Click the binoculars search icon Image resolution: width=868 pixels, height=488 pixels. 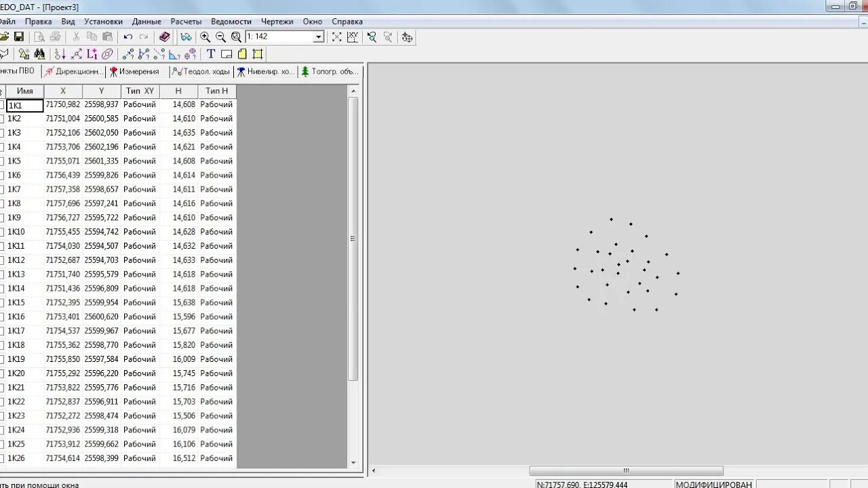pos(39,54)
